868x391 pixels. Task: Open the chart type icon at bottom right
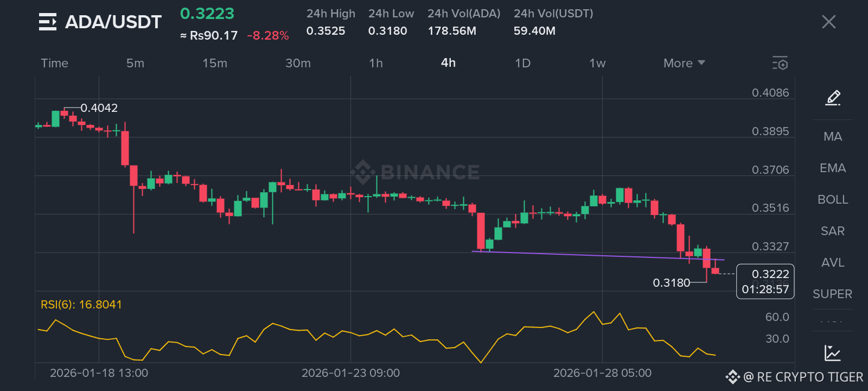point(832,353)
